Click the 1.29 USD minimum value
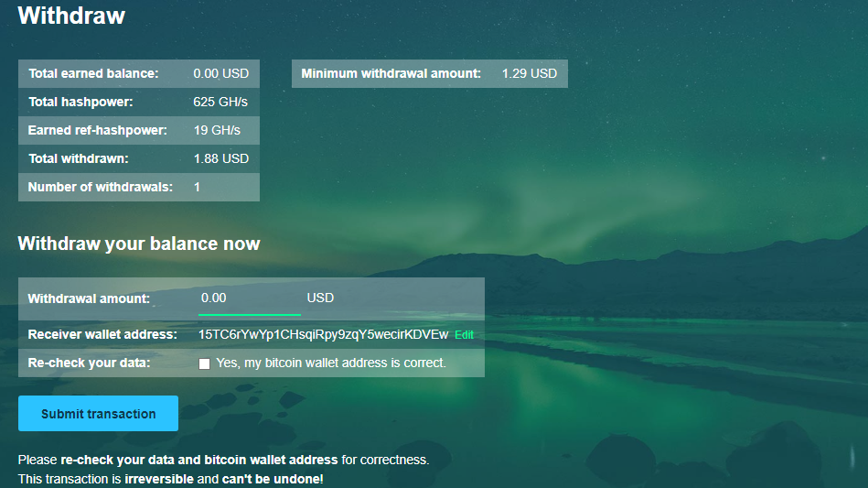868x488 pixels. pyautogui.click(x=530, y=73)
